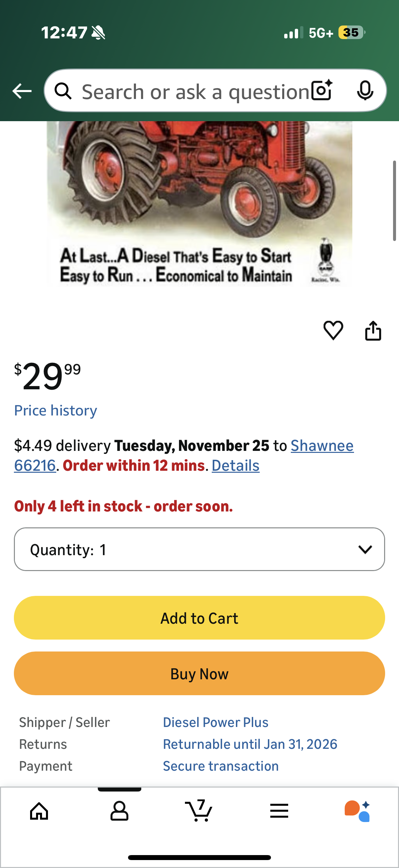This screenshot has height=868, width=399.
Task: Tap the share icon
Action: click(373, 331)
